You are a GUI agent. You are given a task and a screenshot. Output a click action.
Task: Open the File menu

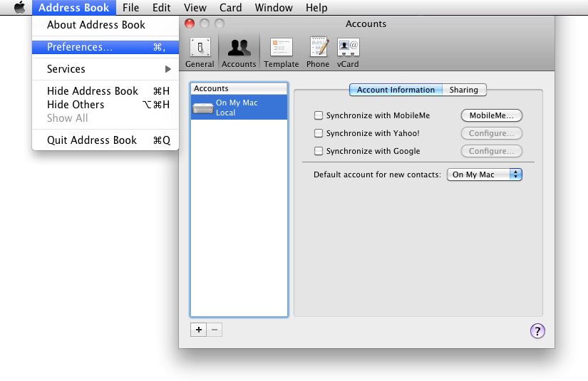tap(130, 8)
